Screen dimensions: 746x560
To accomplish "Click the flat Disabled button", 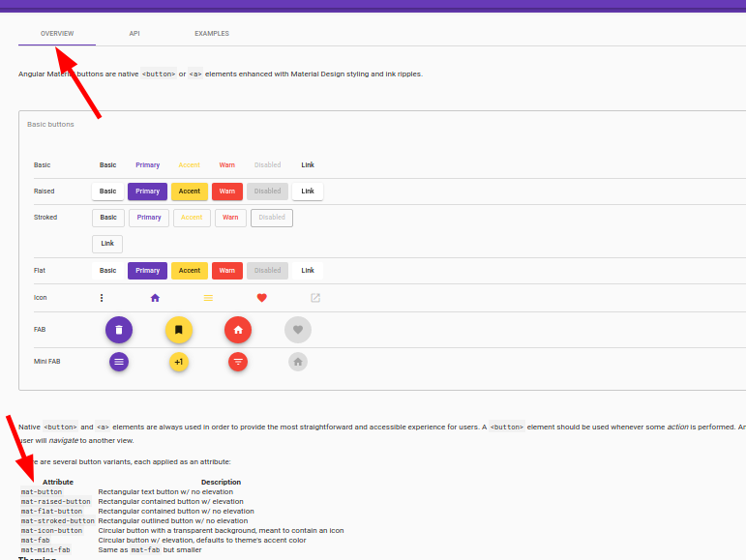I will (267, 271).
